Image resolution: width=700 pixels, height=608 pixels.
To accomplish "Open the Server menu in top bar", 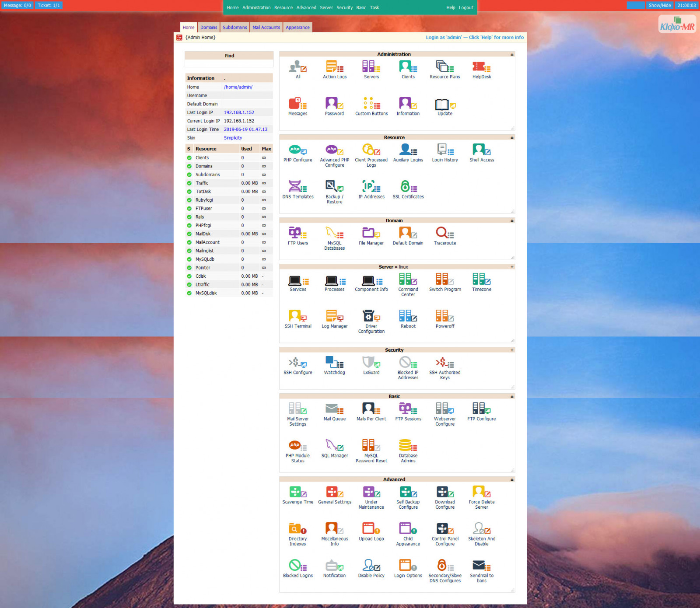I will [x=326, y=7].
